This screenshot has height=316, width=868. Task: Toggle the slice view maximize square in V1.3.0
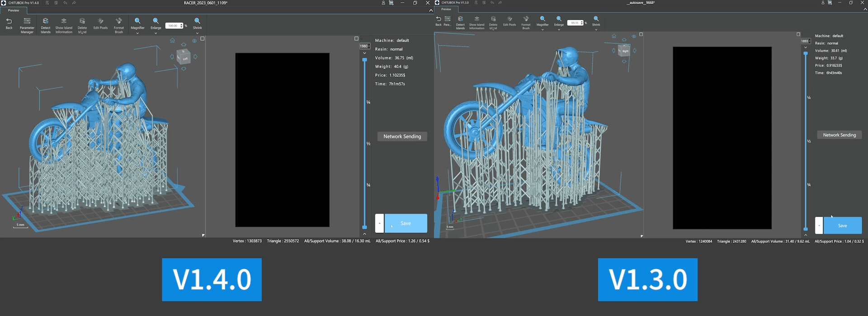point(798,34)
